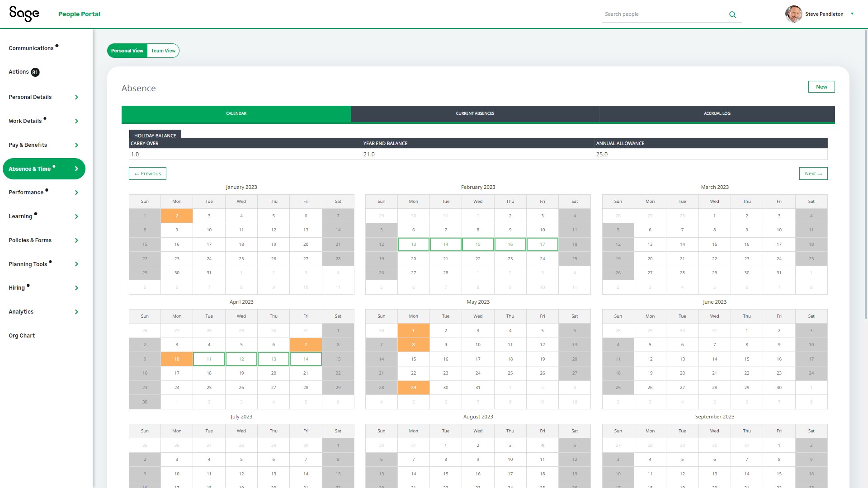868x488 pixels.
Task: Expand Policies & Forms chevron
Action: pyautogui.click(x=76, y=240)
